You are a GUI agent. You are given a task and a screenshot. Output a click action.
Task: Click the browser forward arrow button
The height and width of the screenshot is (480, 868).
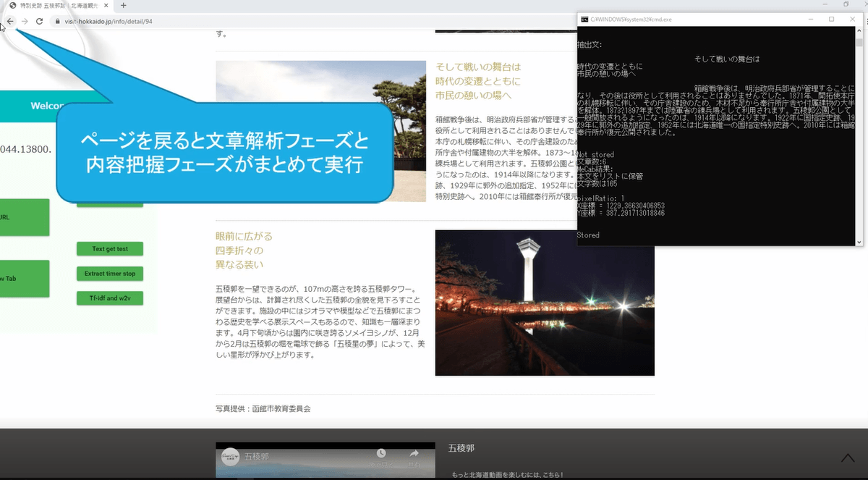(25, 22)
